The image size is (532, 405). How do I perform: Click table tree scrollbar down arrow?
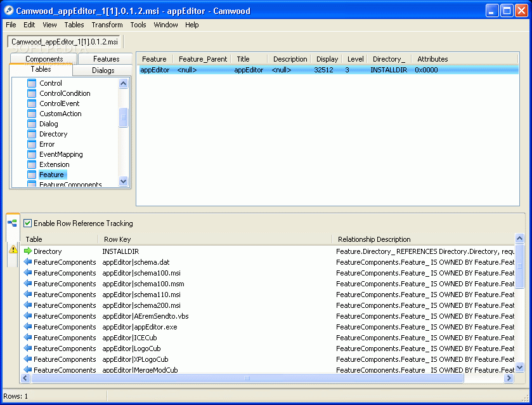click(124, 182)
